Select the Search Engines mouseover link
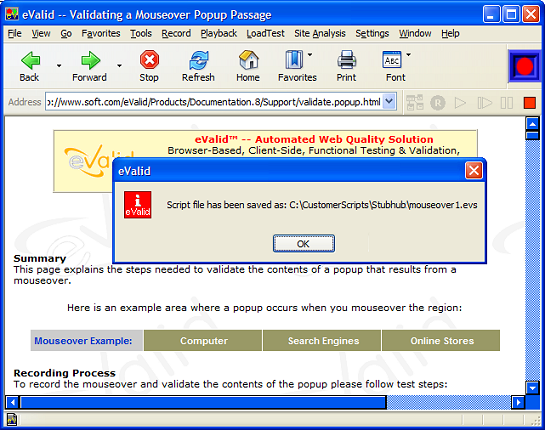Viewport: 545px width, 430px height. [x=323, y=341]
